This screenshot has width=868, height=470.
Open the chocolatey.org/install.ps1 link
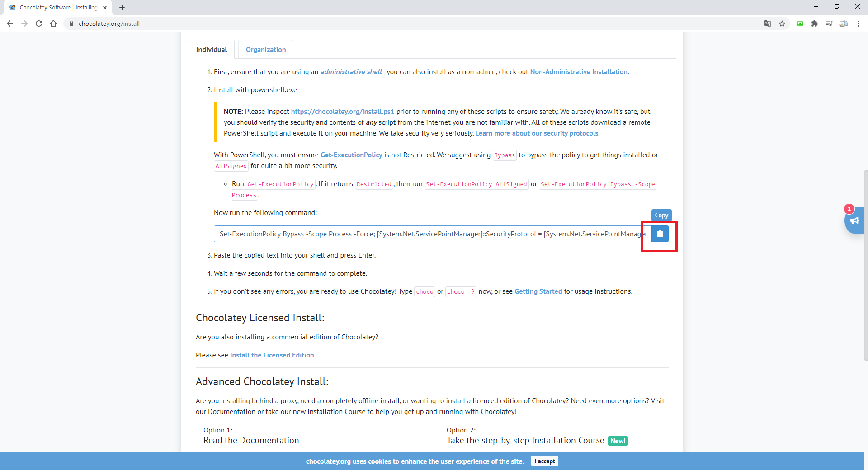(x=342, y=112)
